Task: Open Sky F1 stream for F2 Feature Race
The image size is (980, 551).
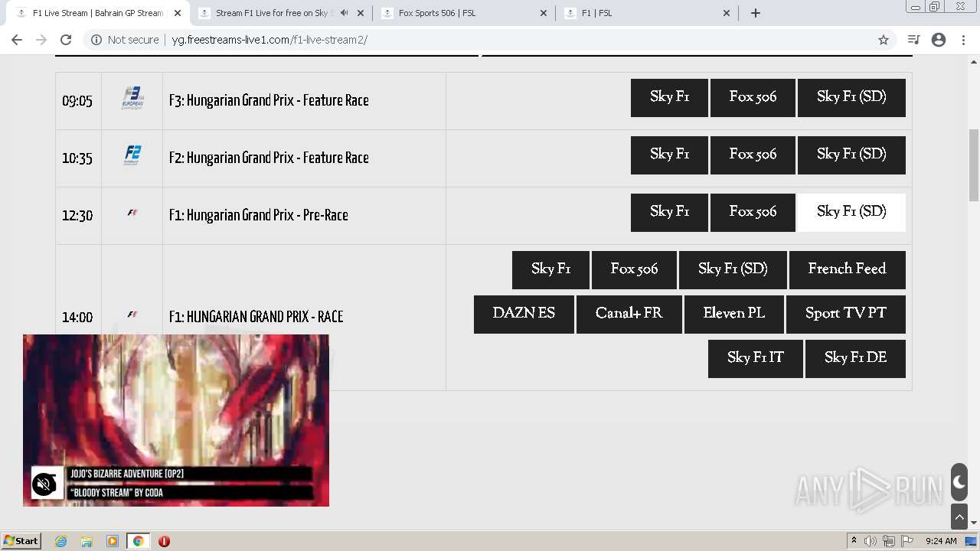Action: 669,155
